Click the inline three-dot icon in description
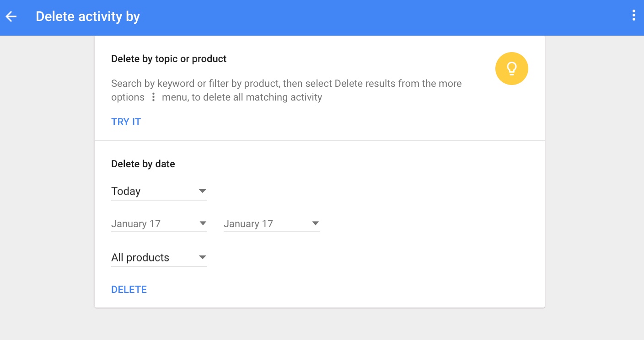 [x=153, y=97]
